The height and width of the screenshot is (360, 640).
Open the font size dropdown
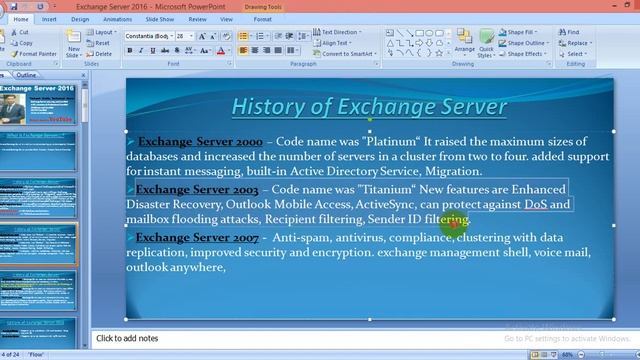[191, 36]
